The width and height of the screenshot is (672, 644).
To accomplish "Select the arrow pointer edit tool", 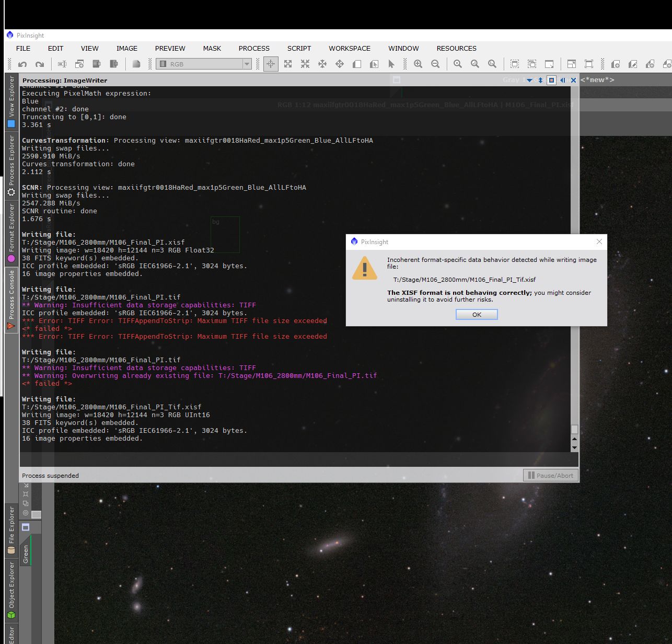I will pos(391,64).
